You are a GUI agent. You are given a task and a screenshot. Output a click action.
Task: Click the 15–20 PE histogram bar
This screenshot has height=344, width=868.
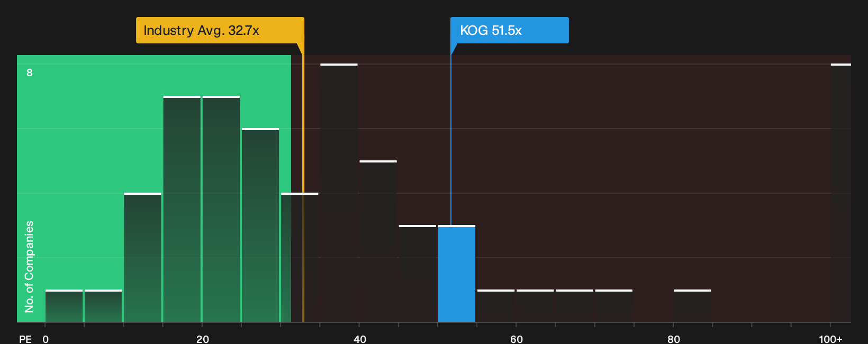pos(182,209)
